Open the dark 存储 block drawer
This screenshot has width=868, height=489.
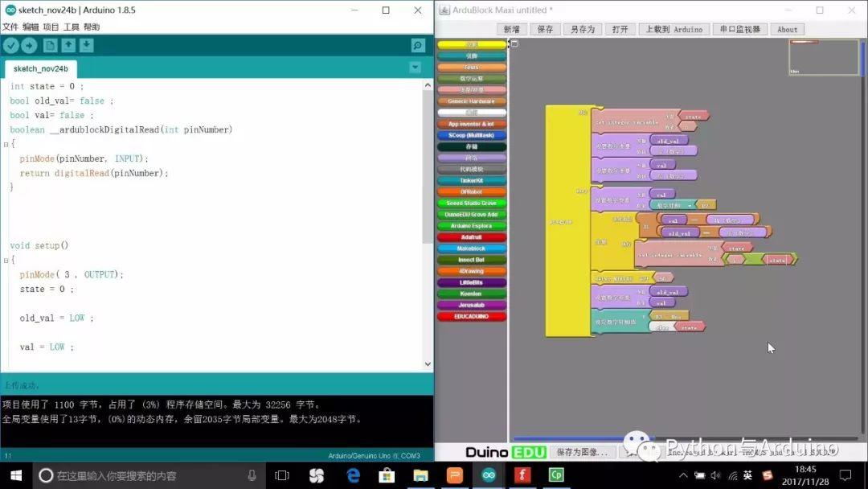click(472, 146)
